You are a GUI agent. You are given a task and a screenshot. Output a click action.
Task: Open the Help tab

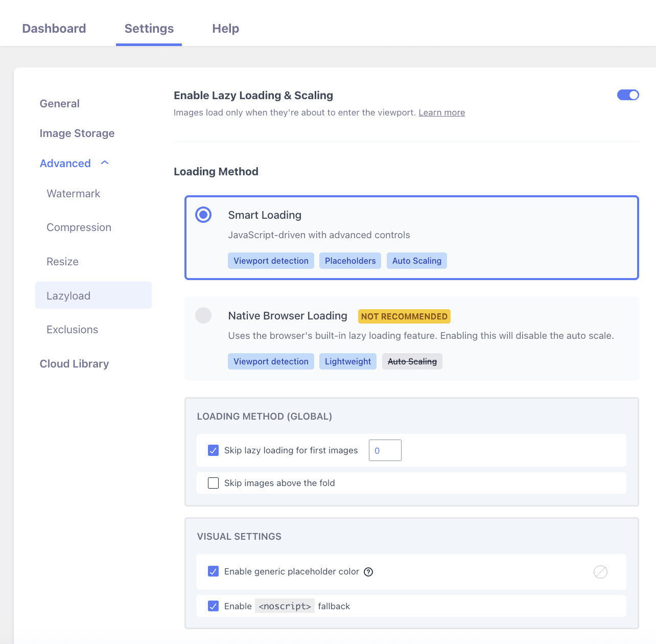[225, 29]
